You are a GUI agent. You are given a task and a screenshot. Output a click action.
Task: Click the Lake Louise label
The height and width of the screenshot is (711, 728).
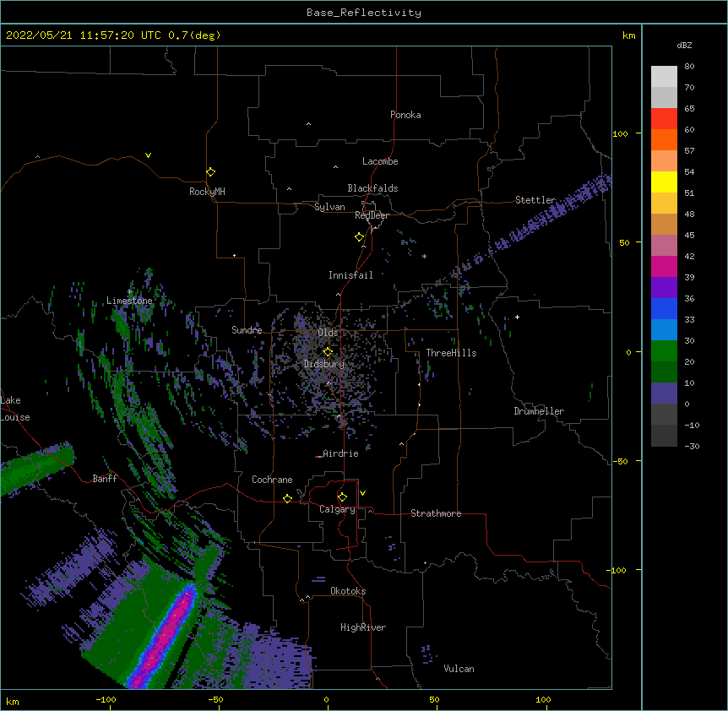15,409
